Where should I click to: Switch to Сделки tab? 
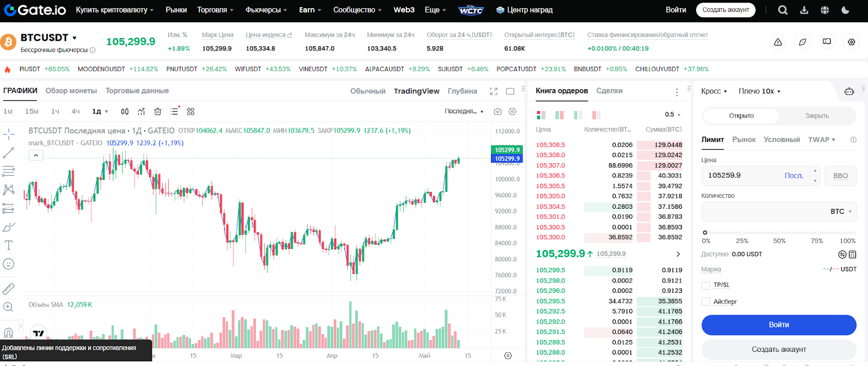point(609,91)
